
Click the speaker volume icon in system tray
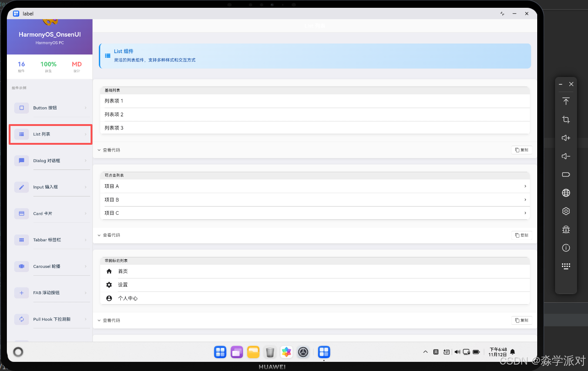pos(457,352)
